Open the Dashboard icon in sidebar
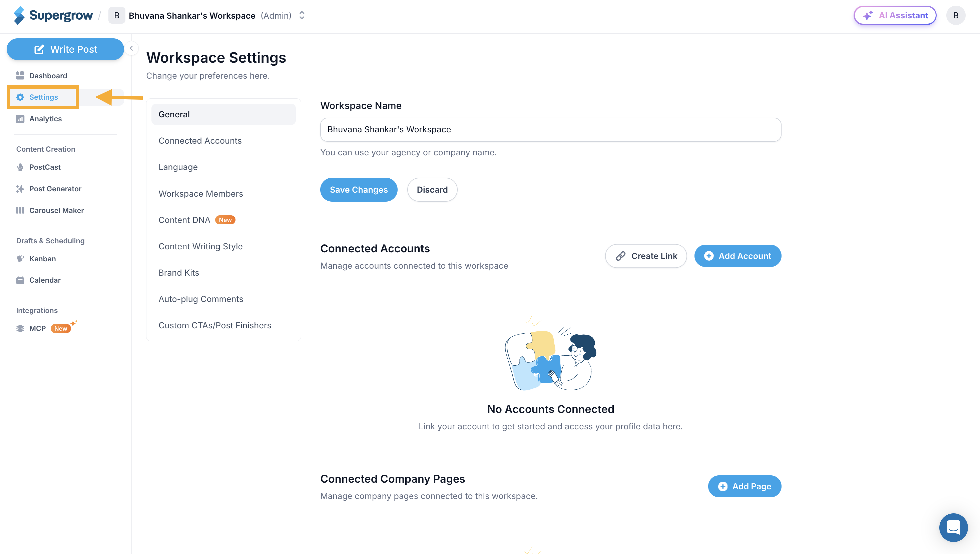Viewport: 980px width, 554px height. click(20, 75)
